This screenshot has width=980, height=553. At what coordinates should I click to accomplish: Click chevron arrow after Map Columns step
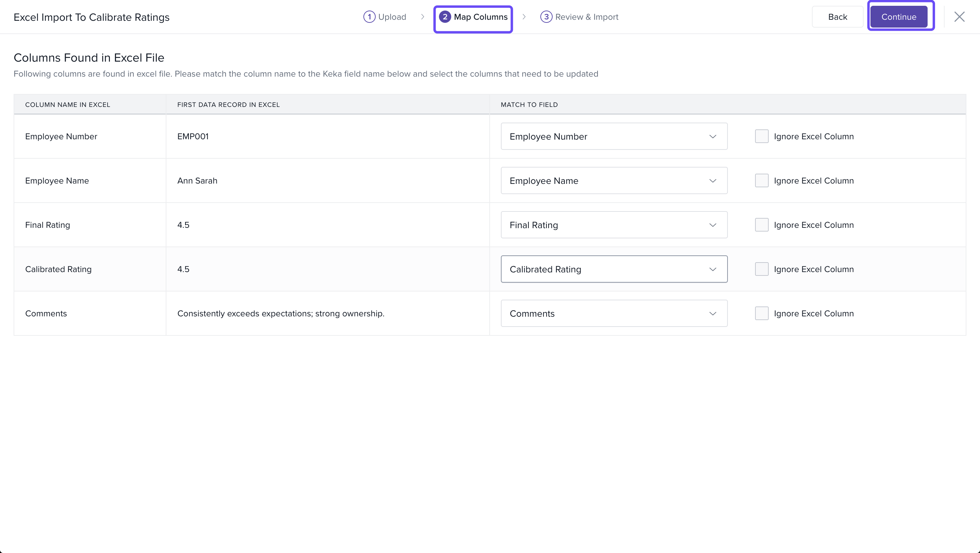[x=524, y=17]
